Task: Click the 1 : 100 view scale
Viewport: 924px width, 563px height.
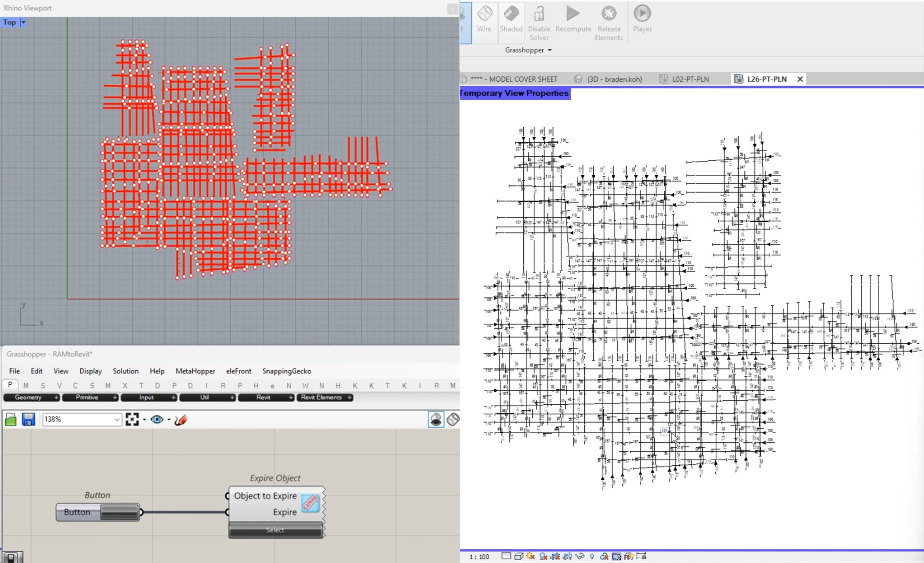Action: [479, 556]
